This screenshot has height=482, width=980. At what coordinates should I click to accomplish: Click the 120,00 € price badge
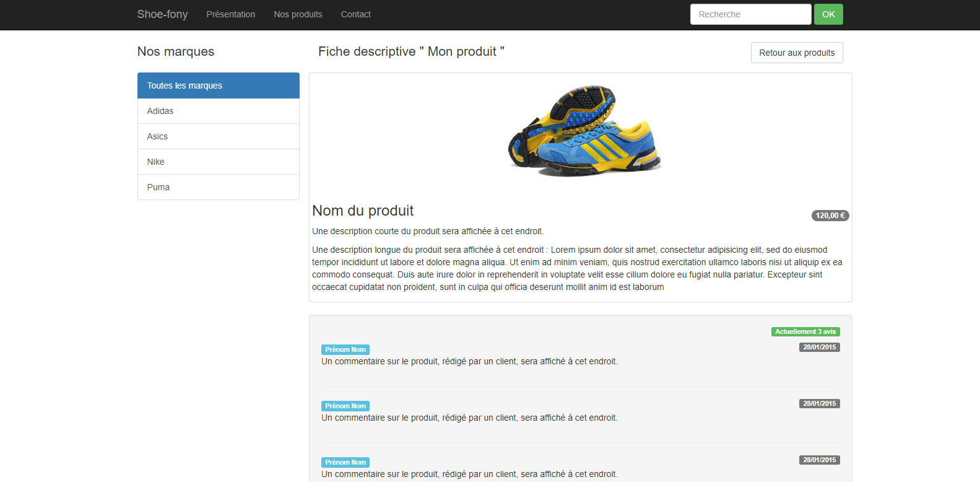(830, 216)
